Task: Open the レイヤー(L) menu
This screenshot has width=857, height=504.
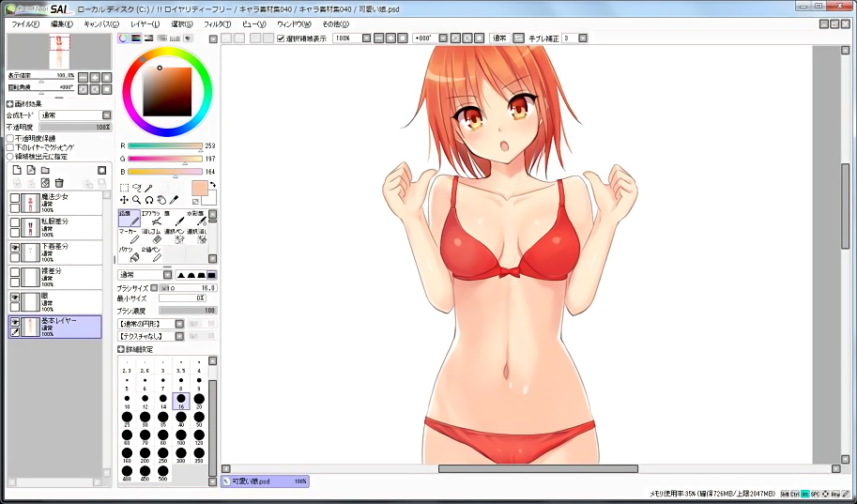Action: click(145, 23)
